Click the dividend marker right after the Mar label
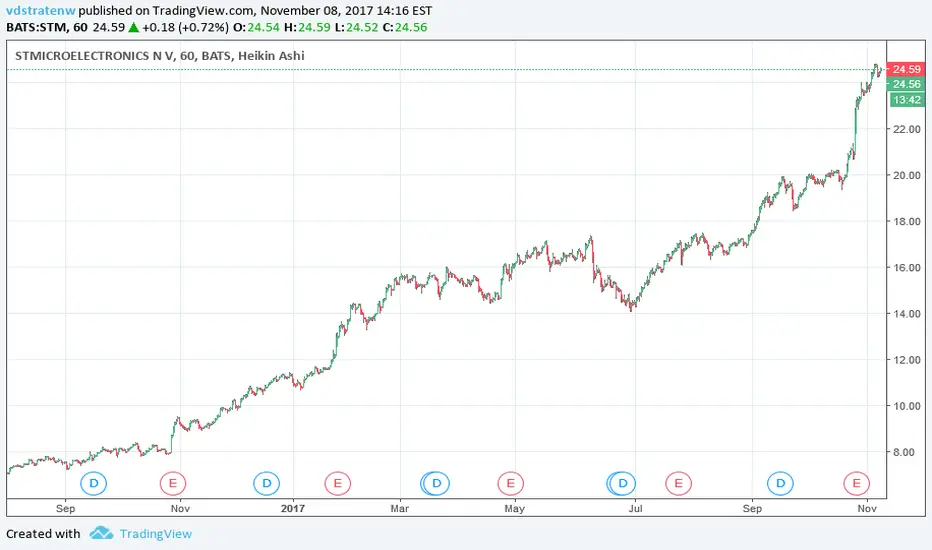The height and width of the screenshot is (550, 932). tap(435, 483)
